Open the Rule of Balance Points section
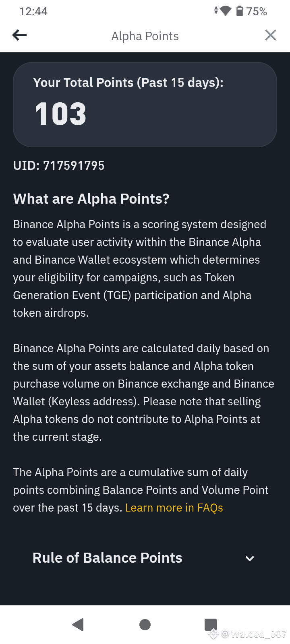This screenshot has height=644, width=290. pos(145,558)
